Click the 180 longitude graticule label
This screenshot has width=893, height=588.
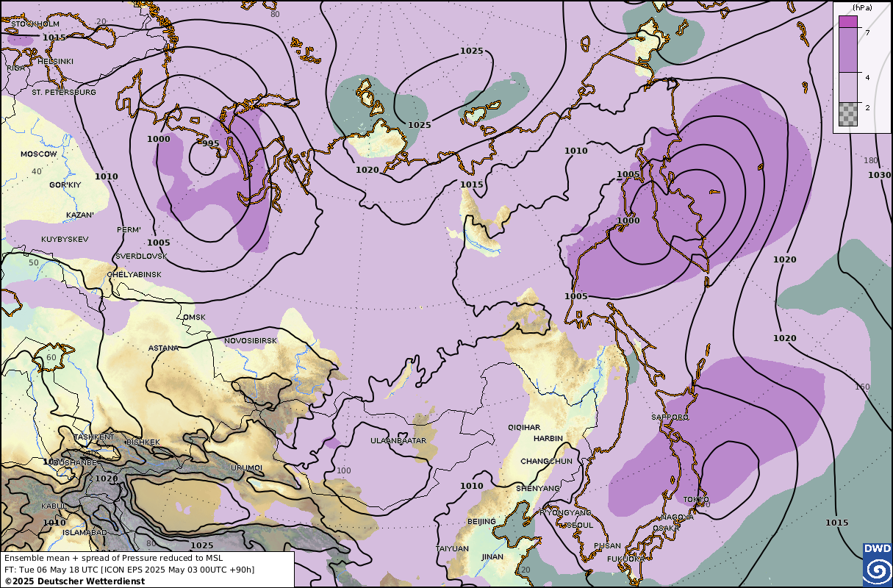(x=871, y=160)
